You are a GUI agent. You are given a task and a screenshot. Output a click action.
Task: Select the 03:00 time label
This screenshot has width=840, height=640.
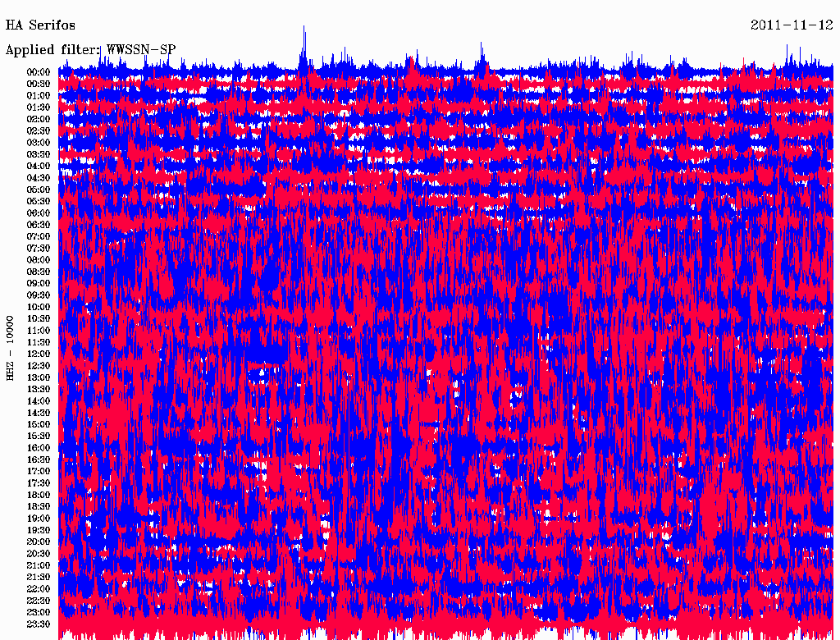click(39, 143)
